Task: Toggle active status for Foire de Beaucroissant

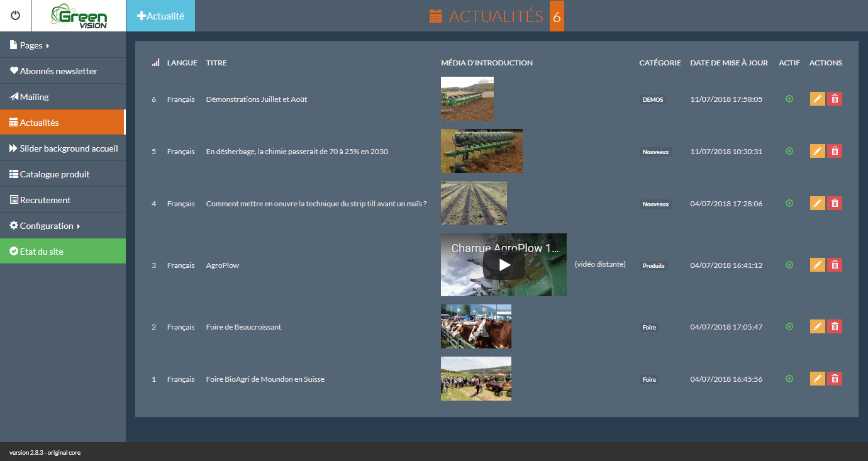Action: tap(789, 326)
